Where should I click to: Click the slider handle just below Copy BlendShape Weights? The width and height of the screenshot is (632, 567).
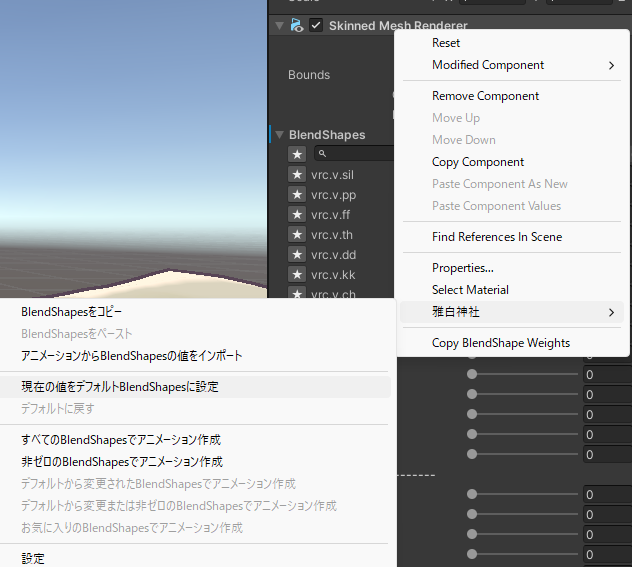(x=472, y=374)
